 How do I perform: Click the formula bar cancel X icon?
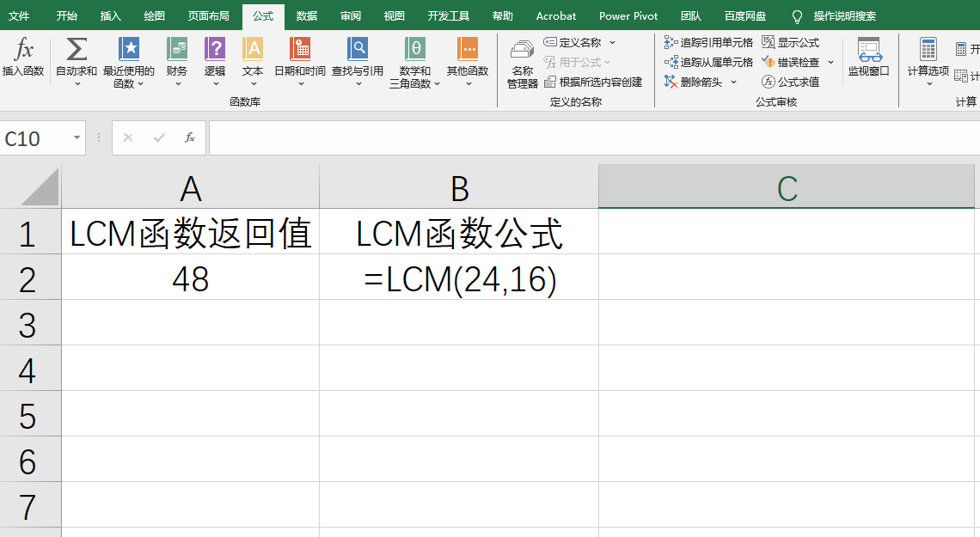click(128, 137)
